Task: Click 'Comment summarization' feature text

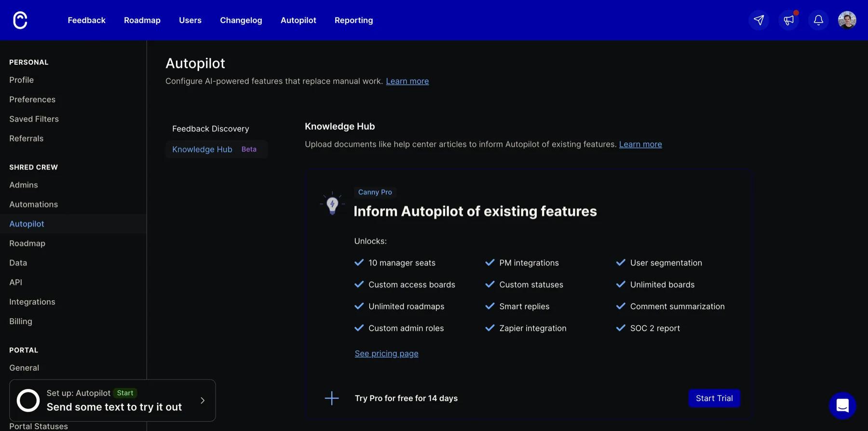Action: 678,306
